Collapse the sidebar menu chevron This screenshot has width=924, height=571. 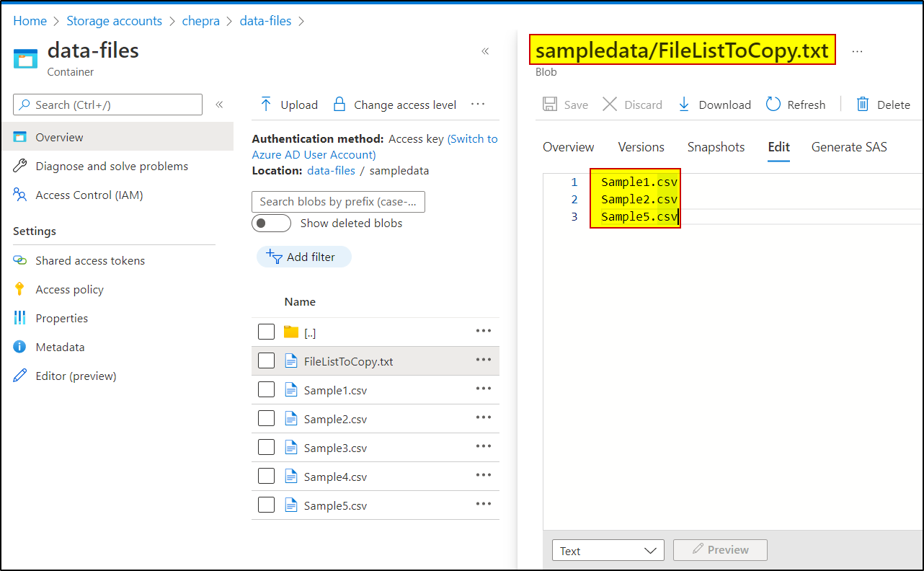click(219, 105)
